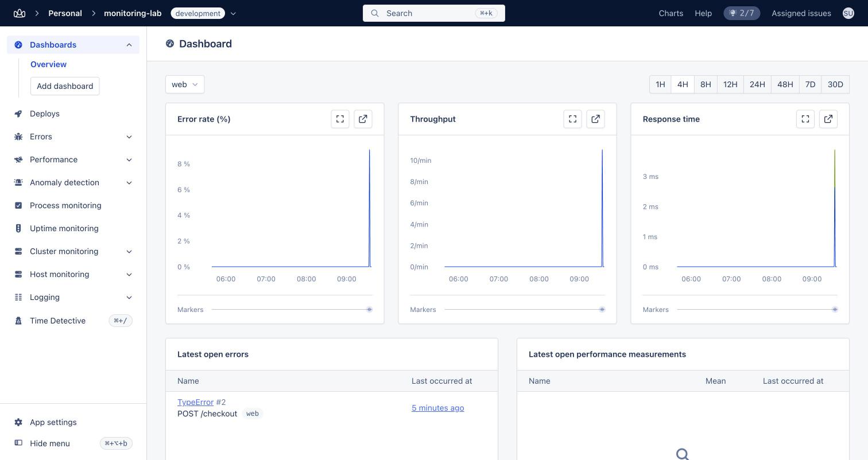This screenshot has width=868, height=460.
Task: Open the 2/7 onboarding progress indicator
Action: pyautogui.click(x=742, y=13)
